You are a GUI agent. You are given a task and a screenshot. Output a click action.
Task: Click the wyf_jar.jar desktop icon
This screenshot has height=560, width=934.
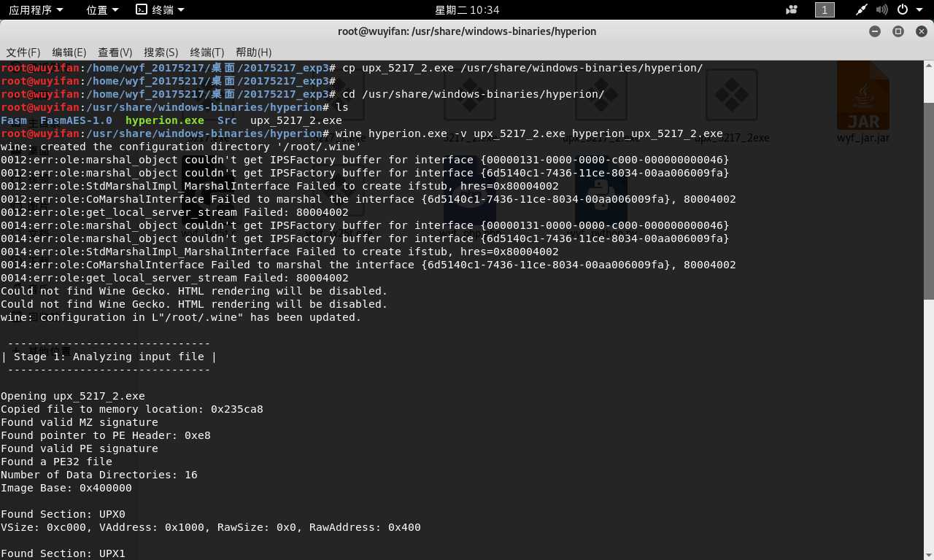point(863,102)
